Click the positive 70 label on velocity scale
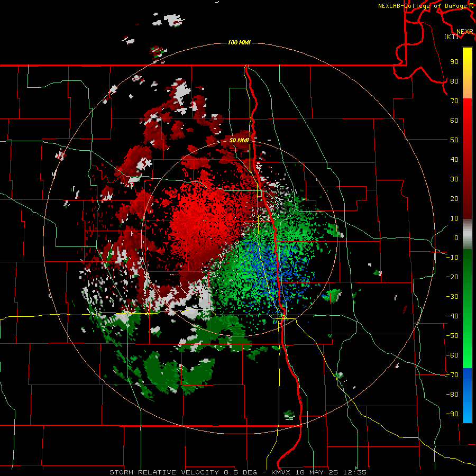476x476 pixels. point(454,101)
